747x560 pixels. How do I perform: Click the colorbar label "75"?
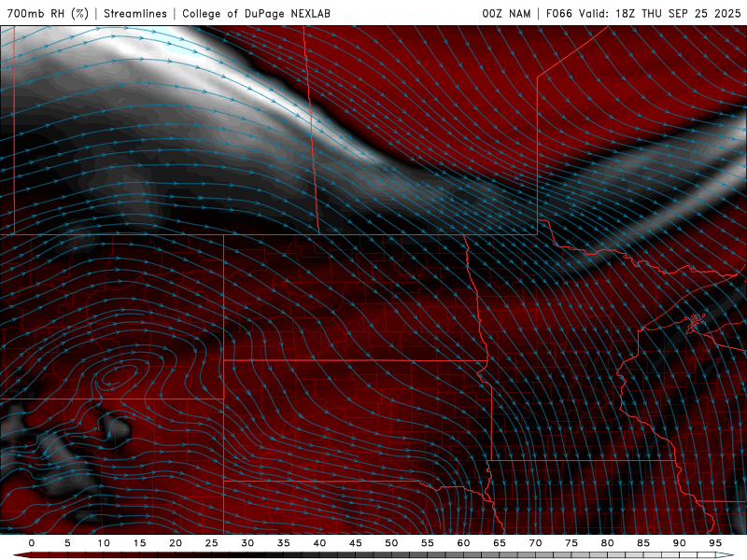coord(571,543)
